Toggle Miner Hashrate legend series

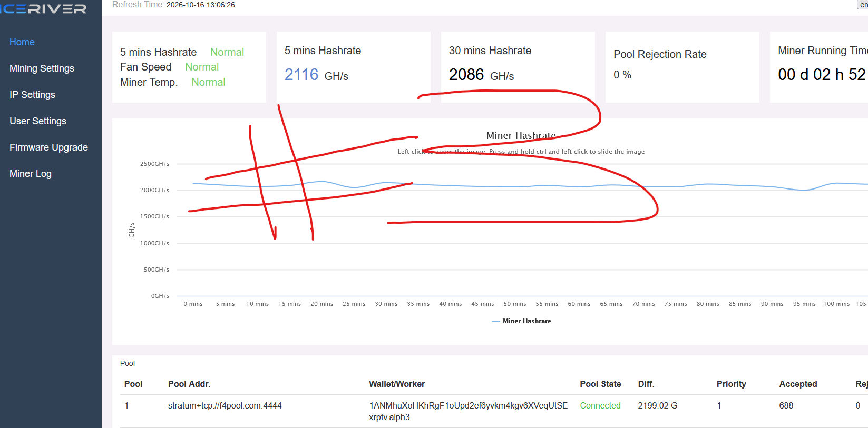pos(521,321)
